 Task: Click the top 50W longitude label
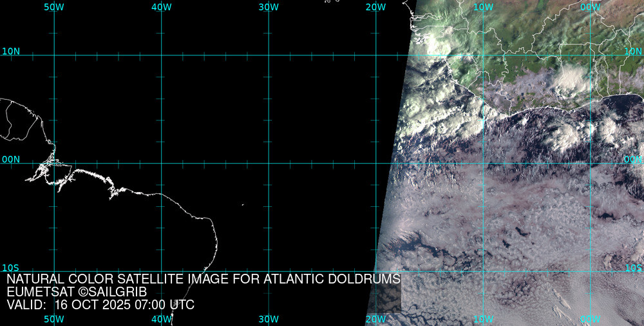[x=54, y=7]
